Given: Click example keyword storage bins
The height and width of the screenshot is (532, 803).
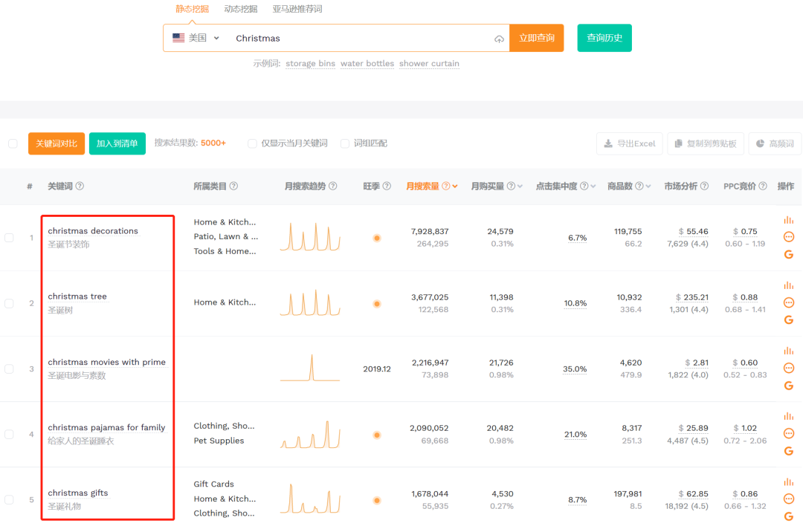Looking at the screenshot, I should pyautogui.click(x=310, y=63).
